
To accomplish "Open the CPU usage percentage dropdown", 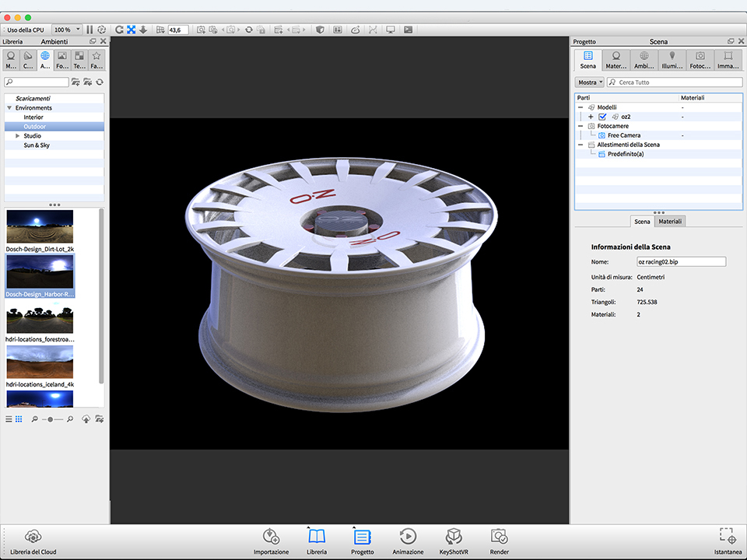I will pyautogui.click(x=67, y=30).
